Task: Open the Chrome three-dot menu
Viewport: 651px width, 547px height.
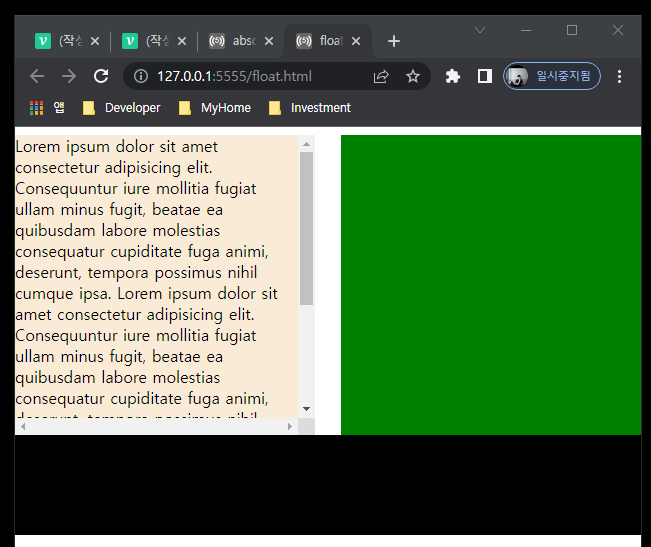Action: click(619, 76)
